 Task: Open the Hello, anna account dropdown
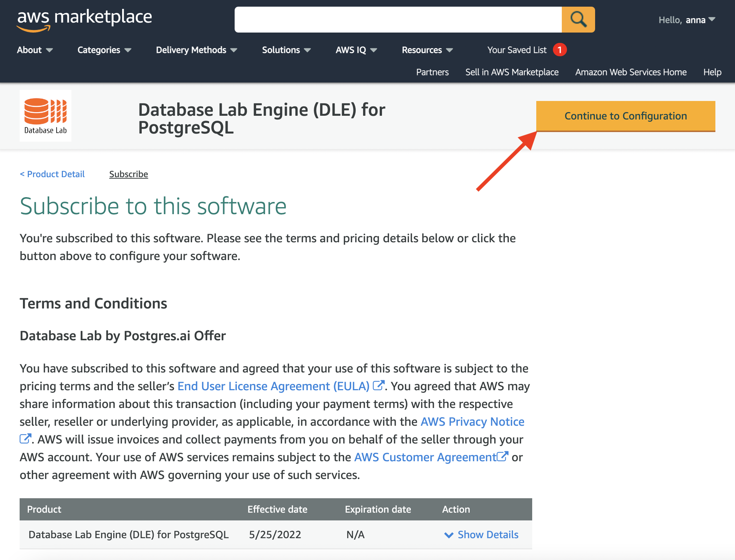[x=687, y=20]
